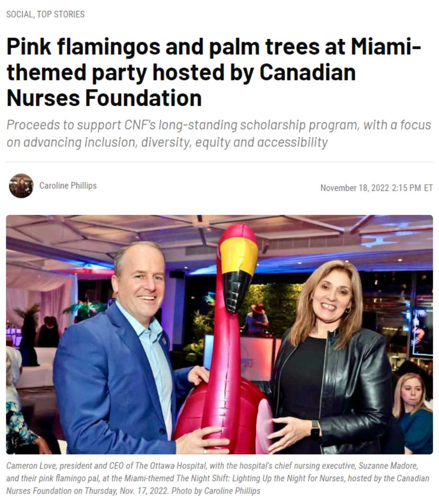
Task: Open the main article photo
Action: [x=219, y=334]
